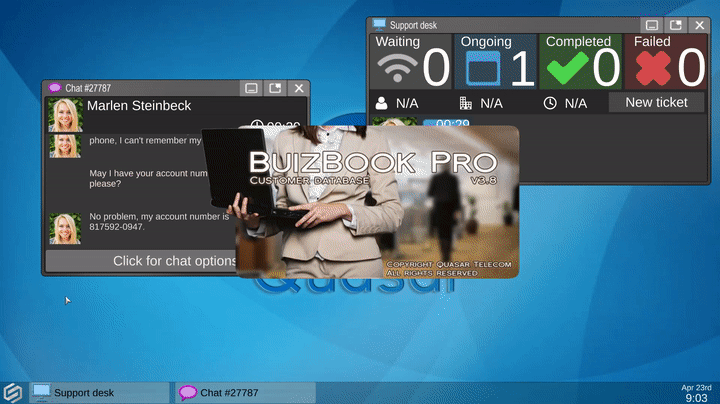
Task: Switch to Chat #27787 in taskbar
Action: 245,393
